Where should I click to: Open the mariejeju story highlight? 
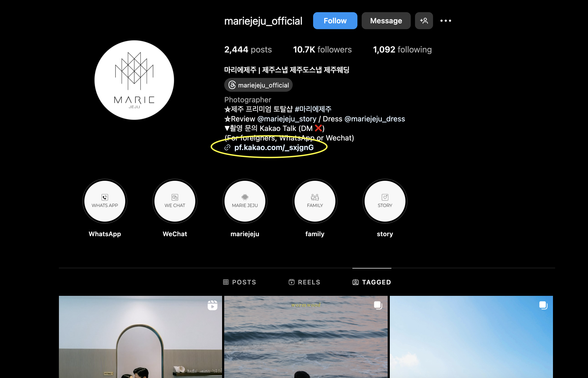[245, 201]
